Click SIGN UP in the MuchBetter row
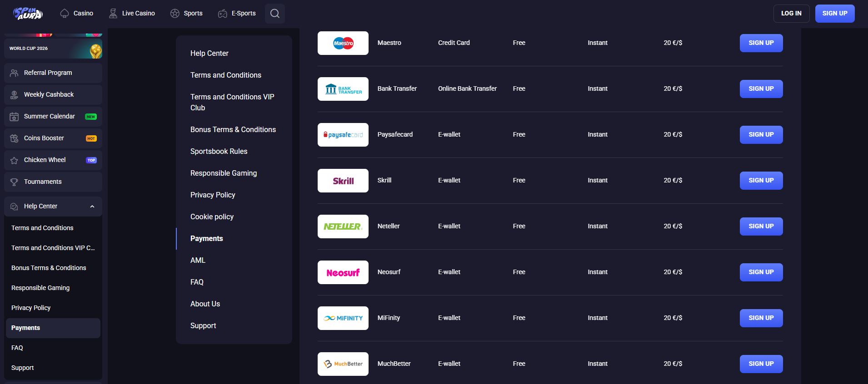The width and height of the screenshot is (868, 384). tap(761, 364)
